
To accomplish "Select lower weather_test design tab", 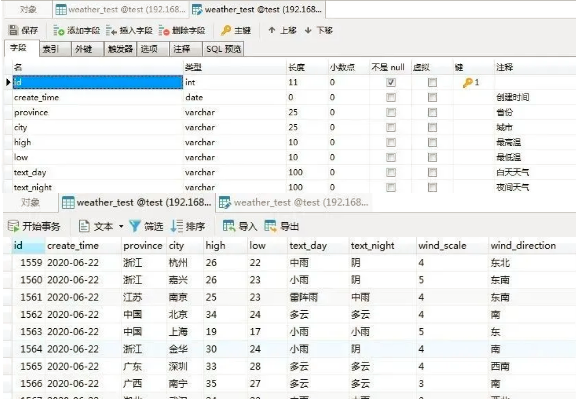I will (294, 202).
